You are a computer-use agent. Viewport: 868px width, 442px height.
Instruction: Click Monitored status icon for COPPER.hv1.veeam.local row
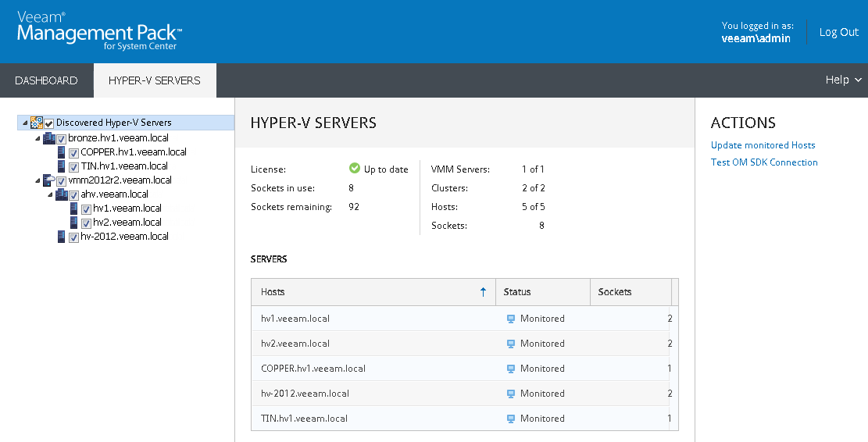click(511, 369)
